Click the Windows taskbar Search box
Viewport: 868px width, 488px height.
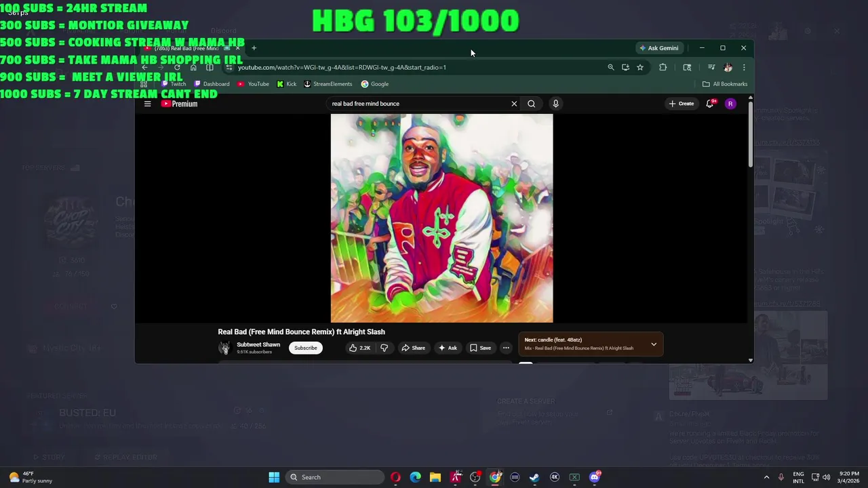click(x=335, y=477)
